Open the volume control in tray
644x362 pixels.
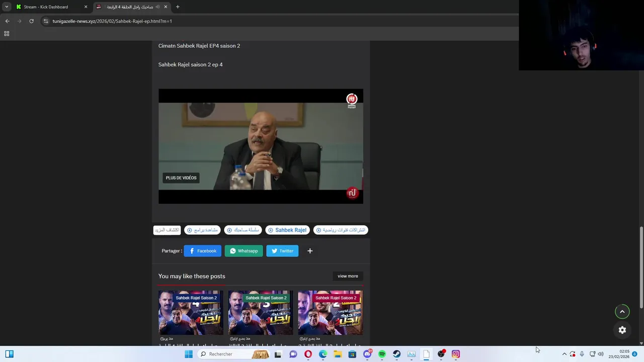click(600, 354)
